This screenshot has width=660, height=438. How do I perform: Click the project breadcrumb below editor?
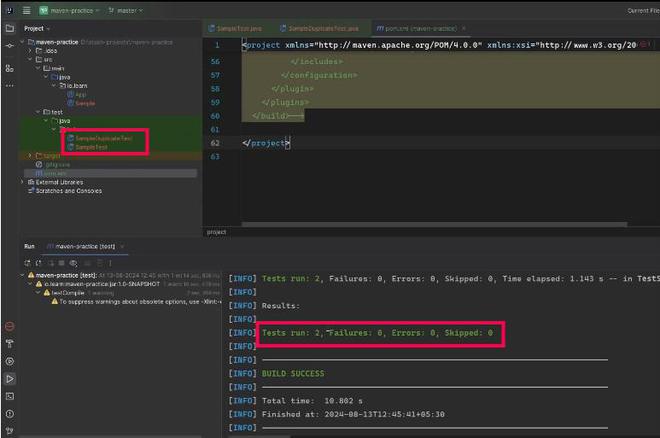pyautogui.click(x=216, y=232)
